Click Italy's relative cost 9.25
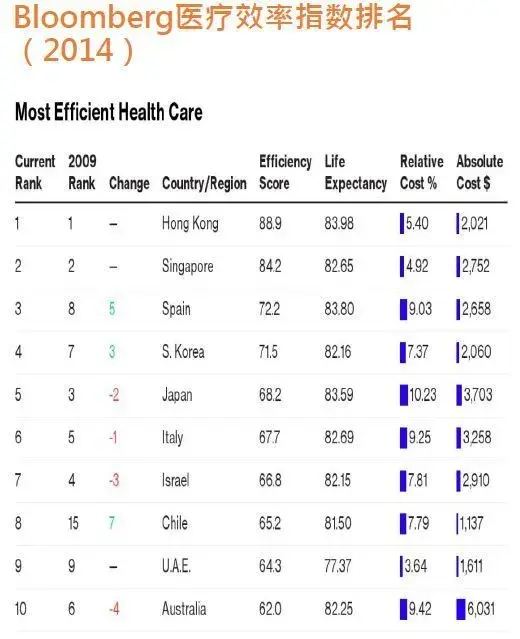Screen dimensions: 520x639 pos(420,438)
